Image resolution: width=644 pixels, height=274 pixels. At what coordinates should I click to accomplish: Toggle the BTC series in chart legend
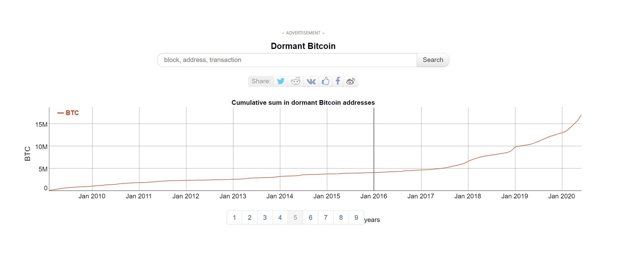(68, 113)
